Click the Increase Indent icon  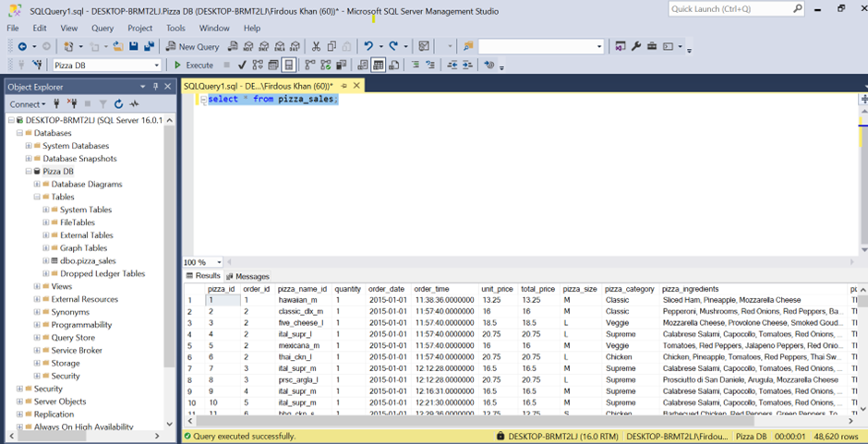[x=468, y=66]
